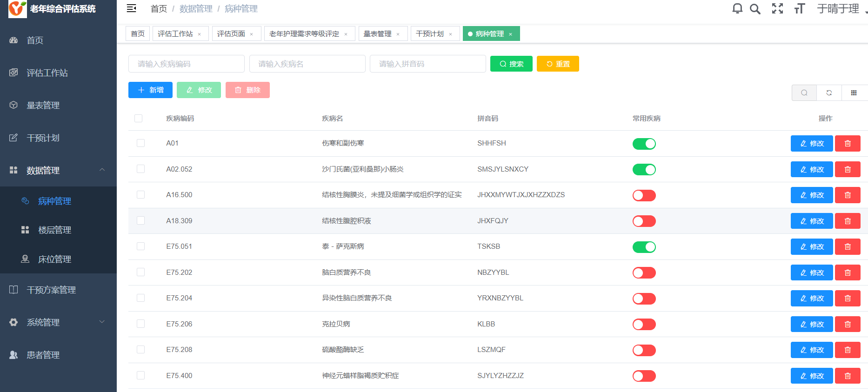This screenshot has height=392, width=868.
Task: Open the column display grid icon
Action: point(854,93)
